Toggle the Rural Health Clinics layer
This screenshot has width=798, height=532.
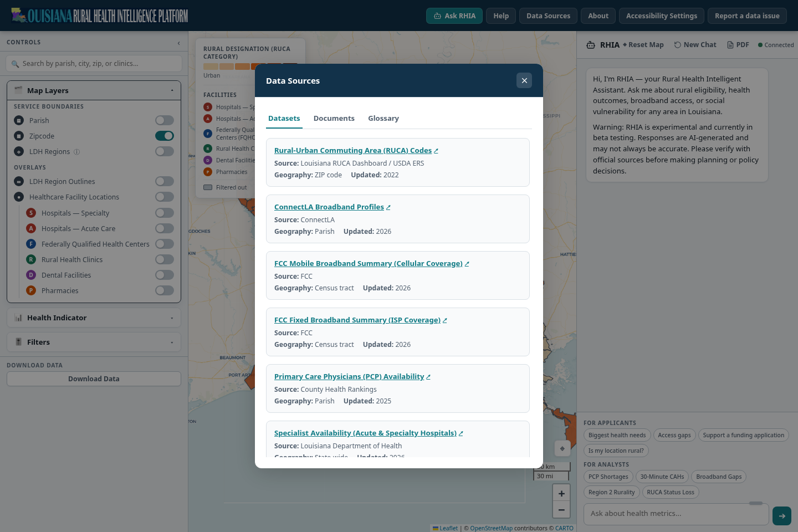[x=165, y=259]
